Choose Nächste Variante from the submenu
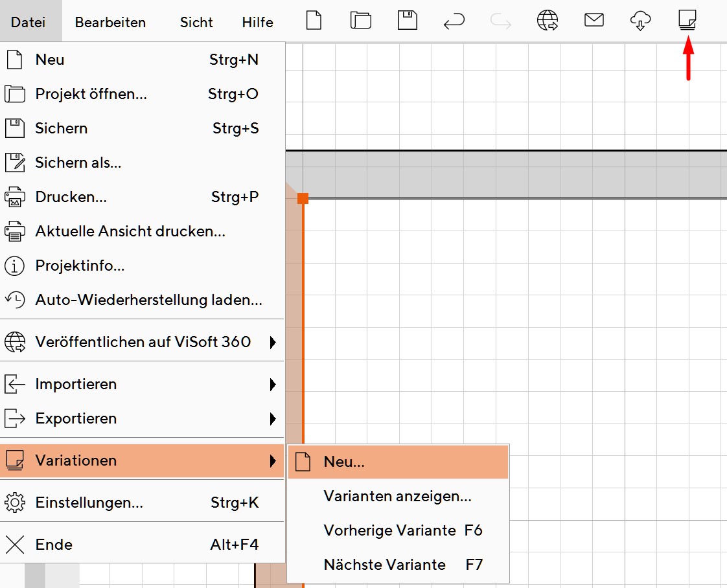Image resolution: width=727 pixels, height=588 pixels. 384,564
